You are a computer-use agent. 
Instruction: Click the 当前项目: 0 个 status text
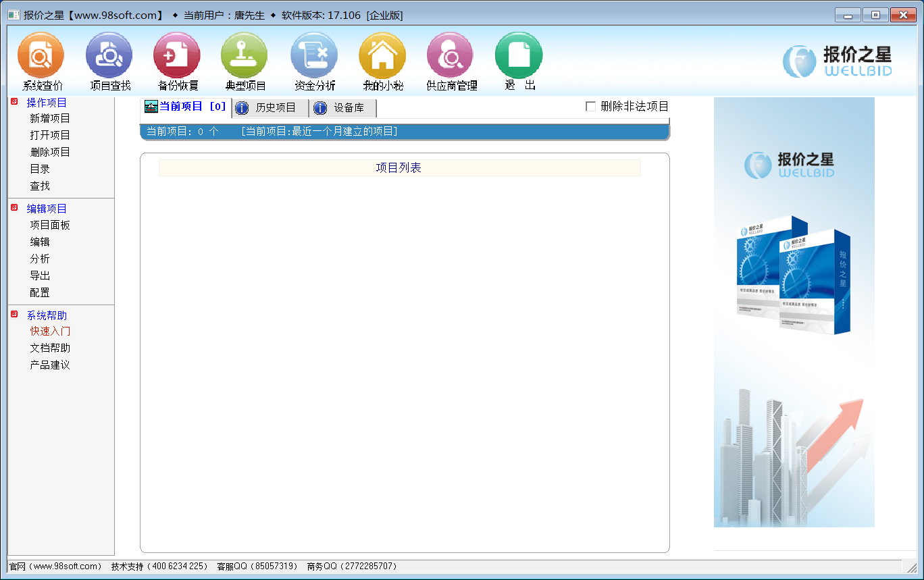182,131
